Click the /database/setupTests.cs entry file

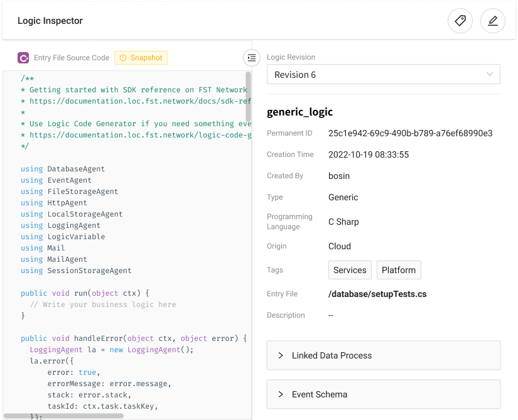pos(377,294)
